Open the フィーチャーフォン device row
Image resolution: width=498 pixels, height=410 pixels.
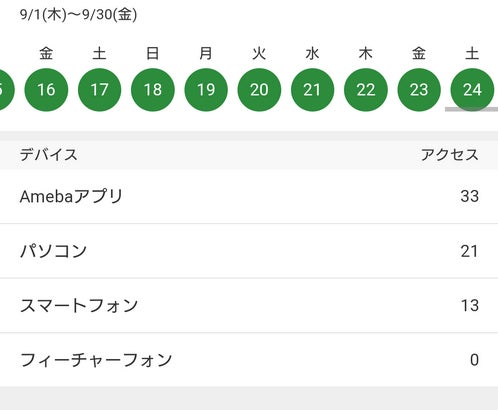coord(249,360)
